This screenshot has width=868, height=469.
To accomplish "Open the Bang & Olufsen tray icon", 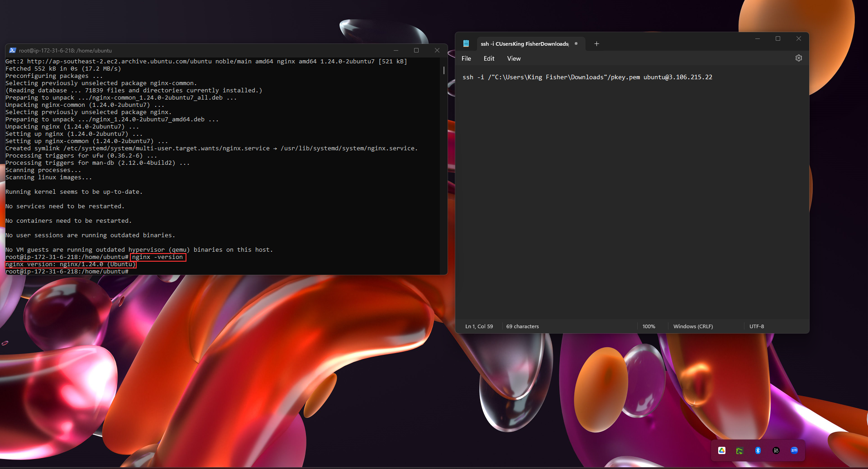I will point(776,450).
